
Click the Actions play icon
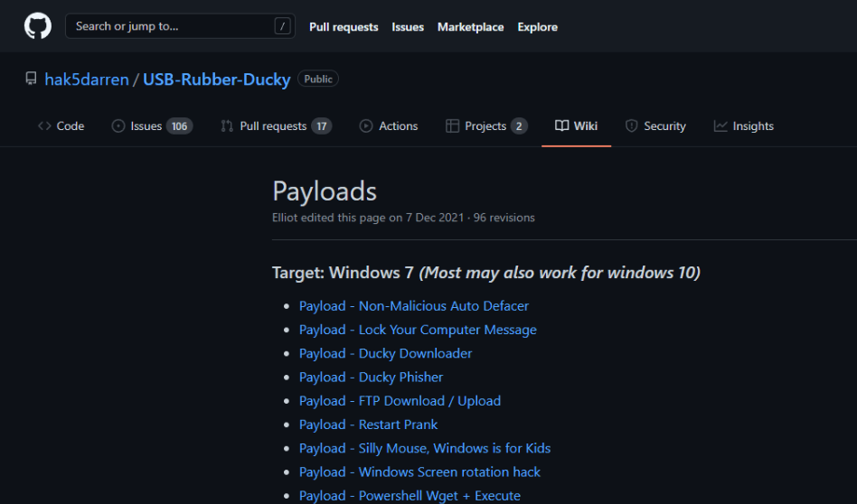click(365, 126)
